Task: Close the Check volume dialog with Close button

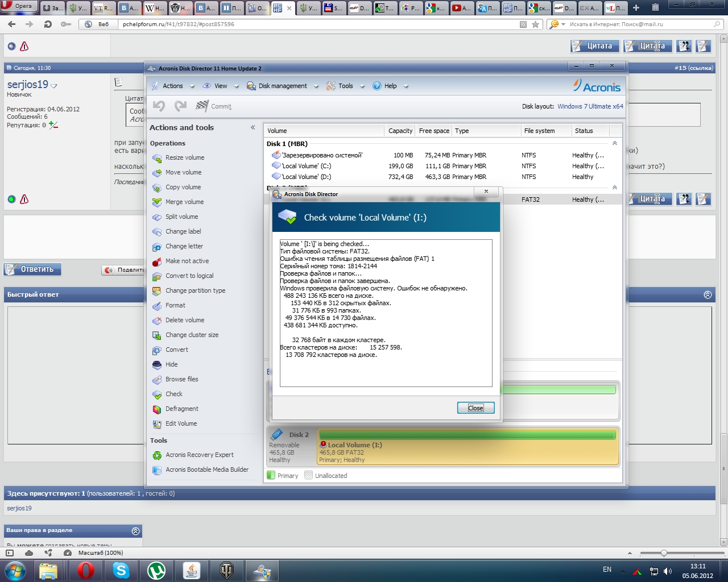Action: tap(476, 408)
